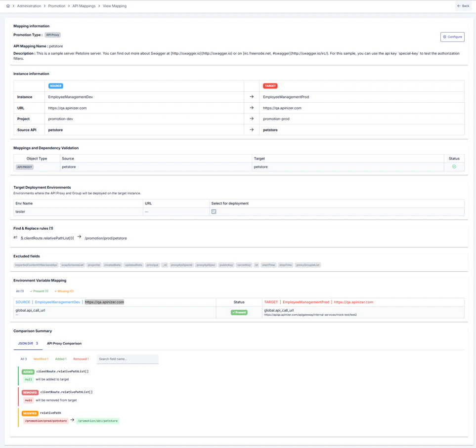The width and height of the screenshot is (476, 448).
Task: Focus the Search field name input
Action: 128,359
